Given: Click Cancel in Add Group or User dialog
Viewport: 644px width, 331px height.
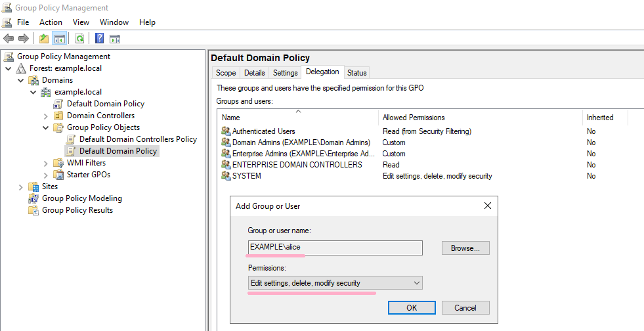Looking at the screenshot, I should click(465, 307).
